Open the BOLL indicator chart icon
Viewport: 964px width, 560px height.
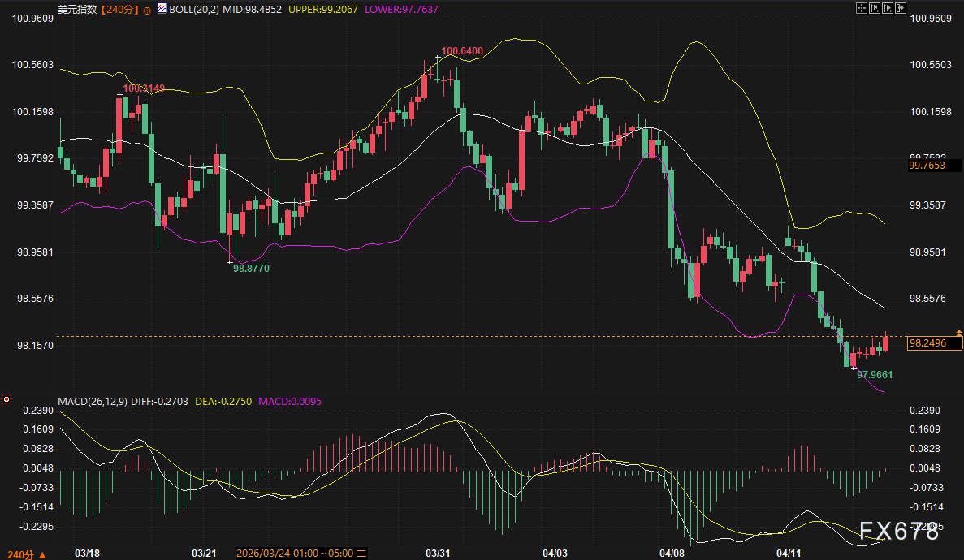point(162,8)
